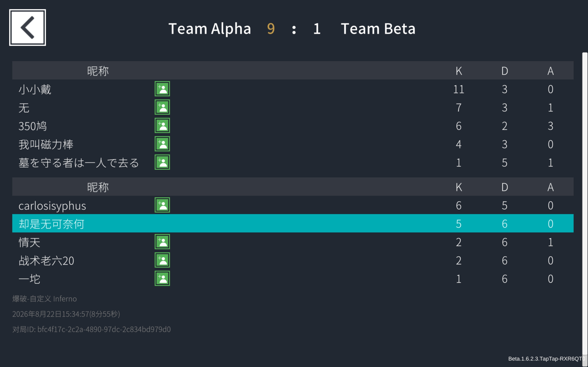588x367 pixels.
Task: Click the player name 小小戴
Action: pos(35,89)
